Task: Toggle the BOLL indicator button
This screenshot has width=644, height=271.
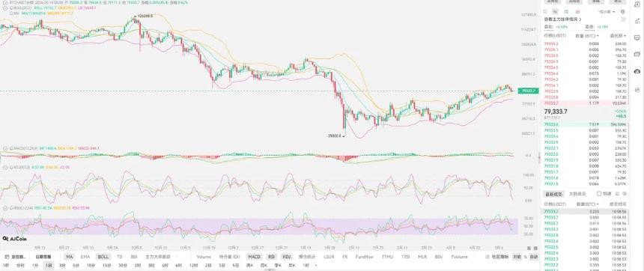Action: 103,257
